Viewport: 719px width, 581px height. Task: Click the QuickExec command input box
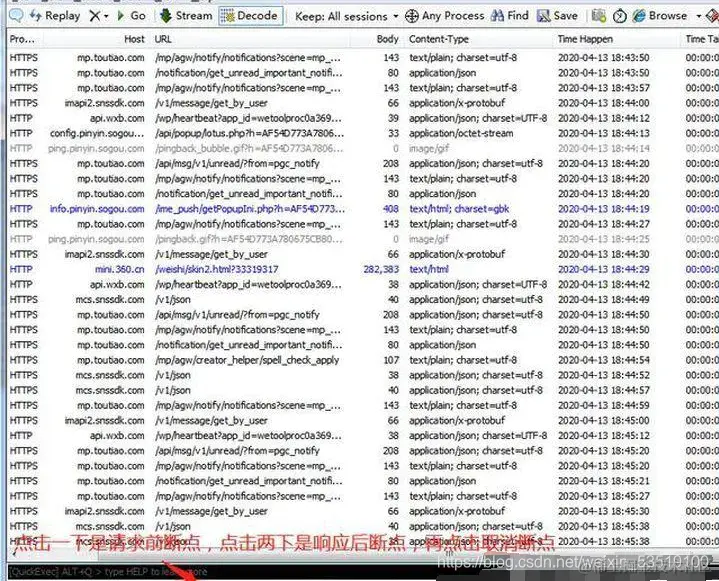pyautogui.click(x=220, y=572)
